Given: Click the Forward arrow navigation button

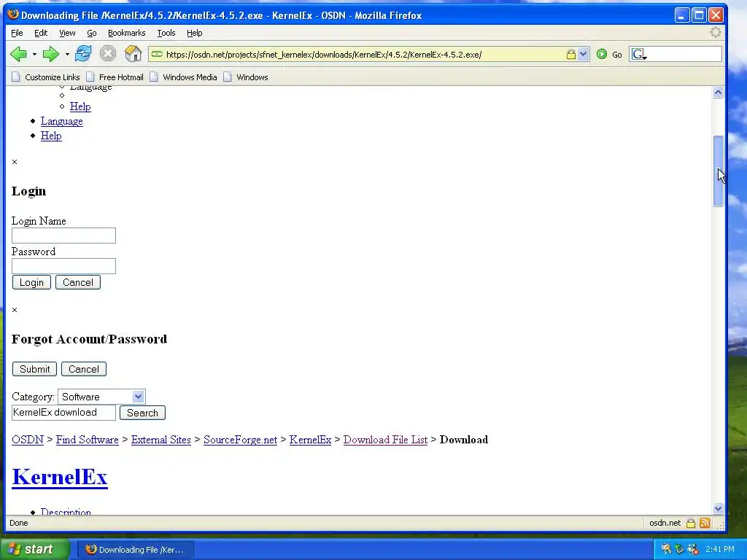Looking at the screenshot, I should (x=50, y=54).
